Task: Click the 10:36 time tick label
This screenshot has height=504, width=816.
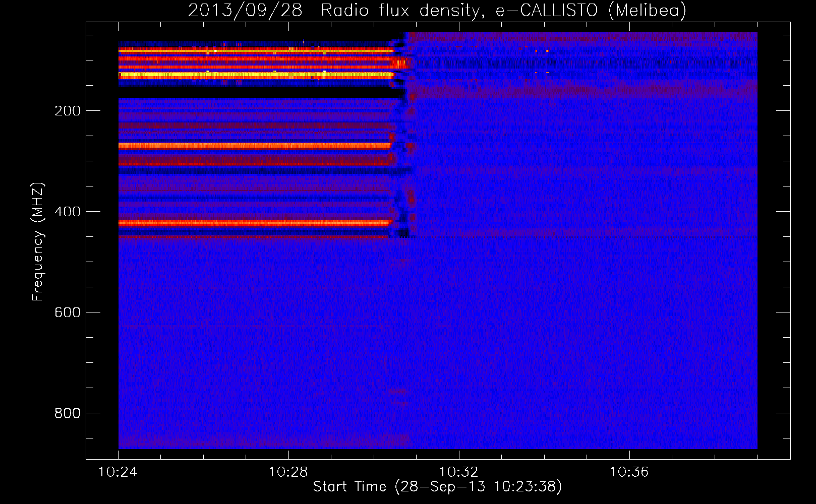Action: [629, 472]
